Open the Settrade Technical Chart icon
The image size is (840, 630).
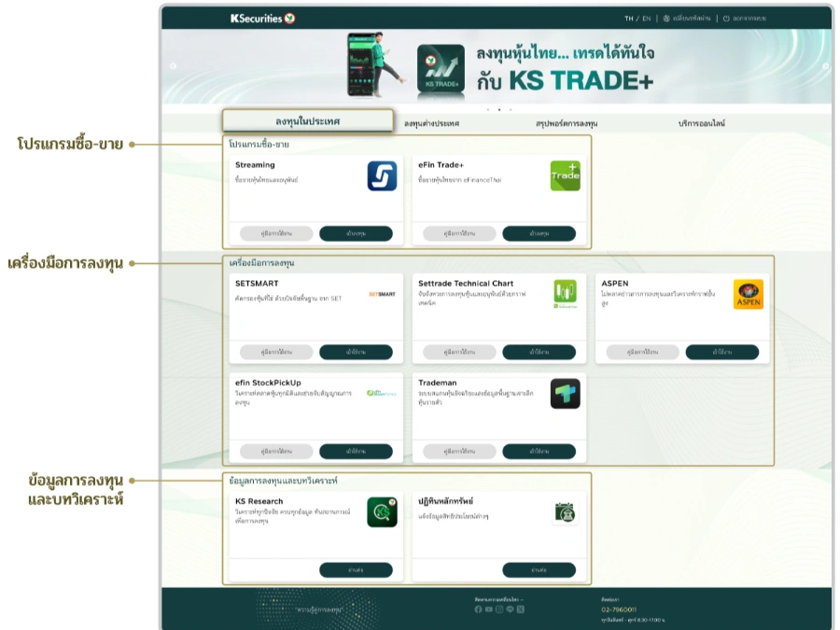coord(565,293)
